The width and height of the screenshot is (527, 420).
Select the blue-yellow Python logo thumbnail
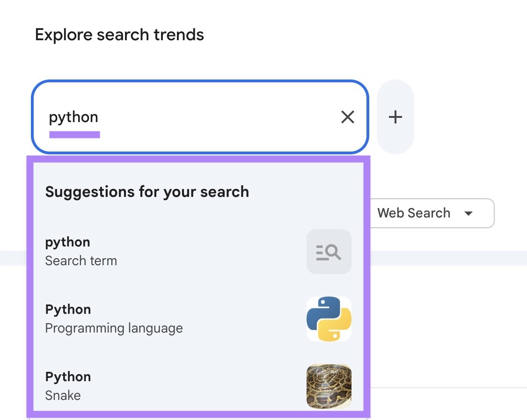coord(329,319)
